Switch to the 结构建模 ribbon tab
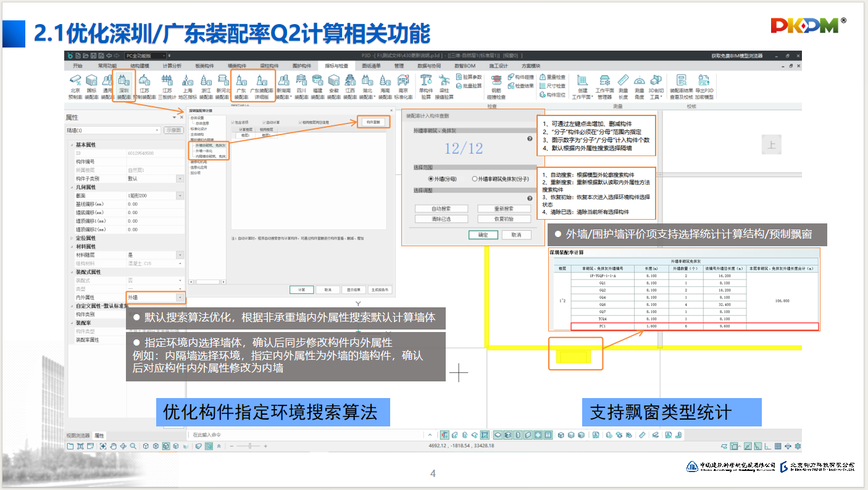Screen dimensions: 868x490 140,65
